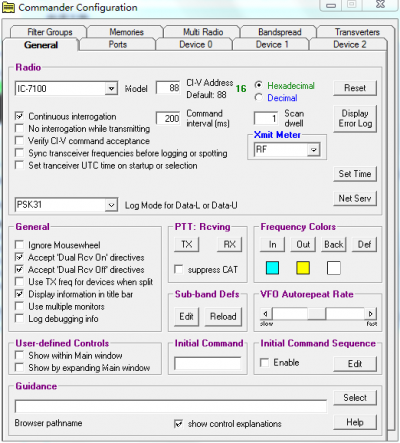Screen dimensions: 400x443
Task: Open the PSK31 log mode dropdown
Action: click(x=112, y=205)
